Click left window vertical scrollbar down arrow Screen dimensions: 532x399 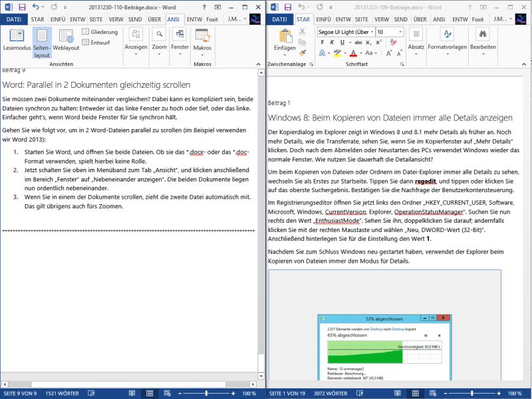click(261, 376)
